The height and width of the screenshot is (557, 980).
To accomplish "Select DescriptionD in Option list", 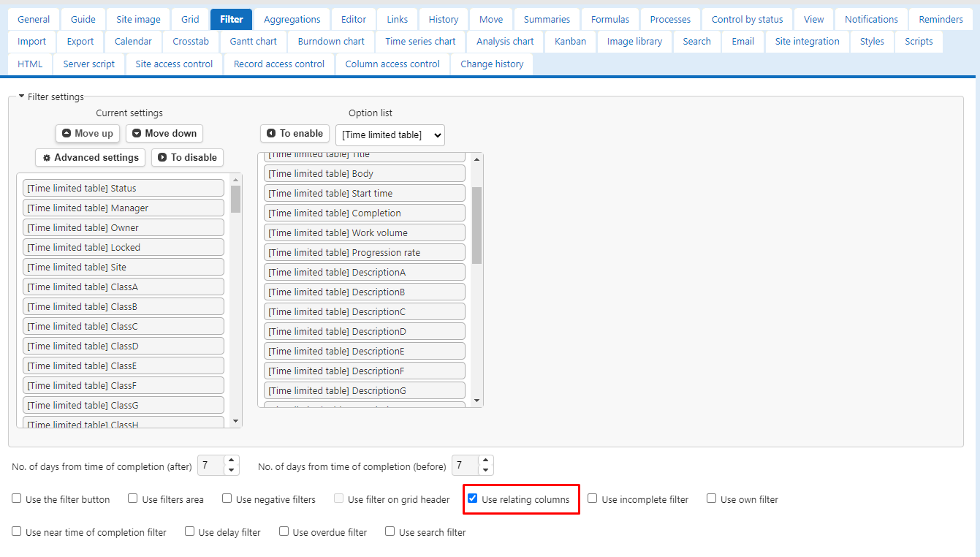I will tap(365, 332).
